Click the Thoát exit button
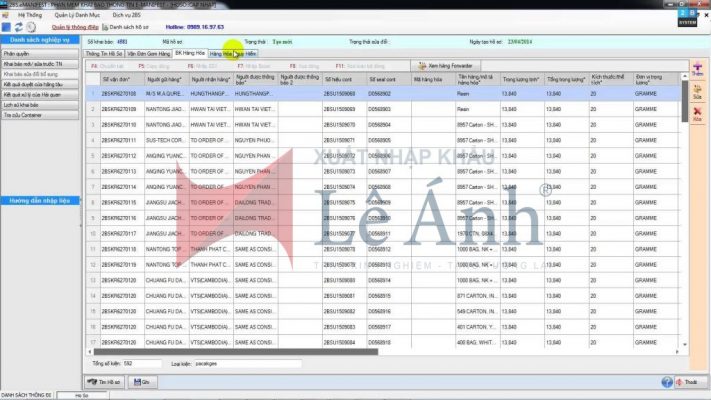Viewport: 711px width, 400px height. coord(688,382)
